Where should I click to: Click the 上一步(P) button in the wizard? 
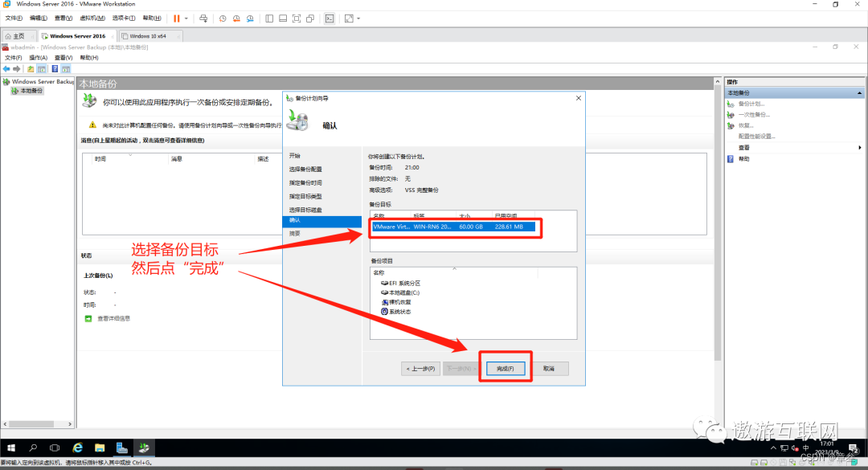420,369
